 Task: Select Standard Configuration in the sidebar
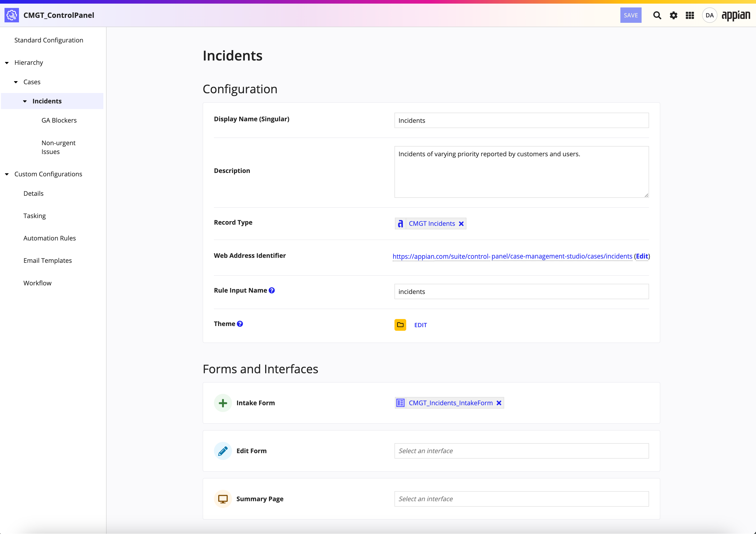click(x=49, y=40)
